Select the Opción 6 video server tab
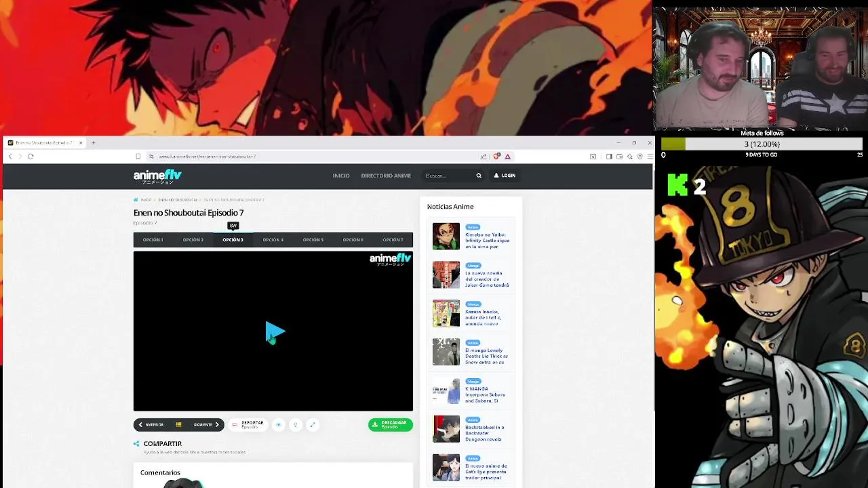 353,240
